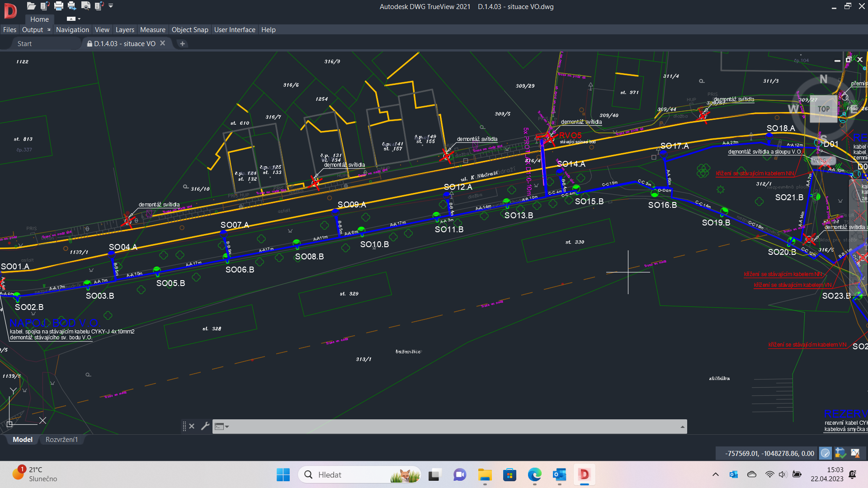Image resolution: width=868 pixels, height=488 pixels.
Task: Open the Object Snap ribbon panel
Action: click(190, 29)
